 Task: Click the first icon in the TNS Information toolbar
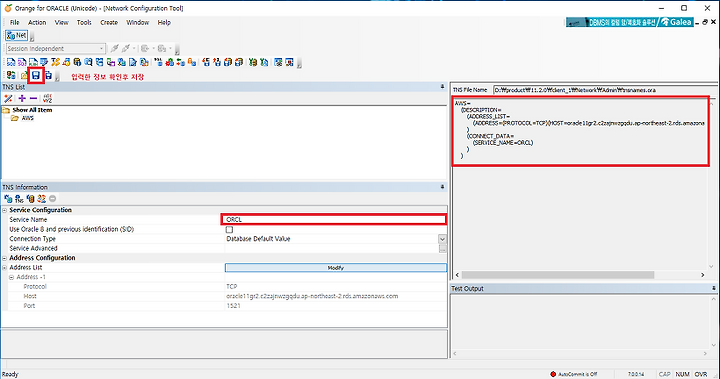(8, 198)
